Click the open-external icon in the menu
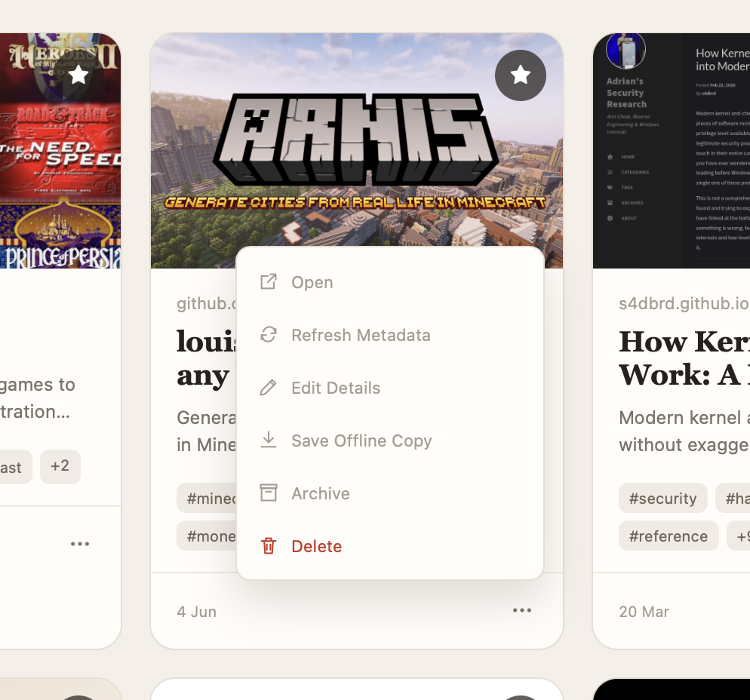This screenshot has height=700, width=750. tap(269, 282)
